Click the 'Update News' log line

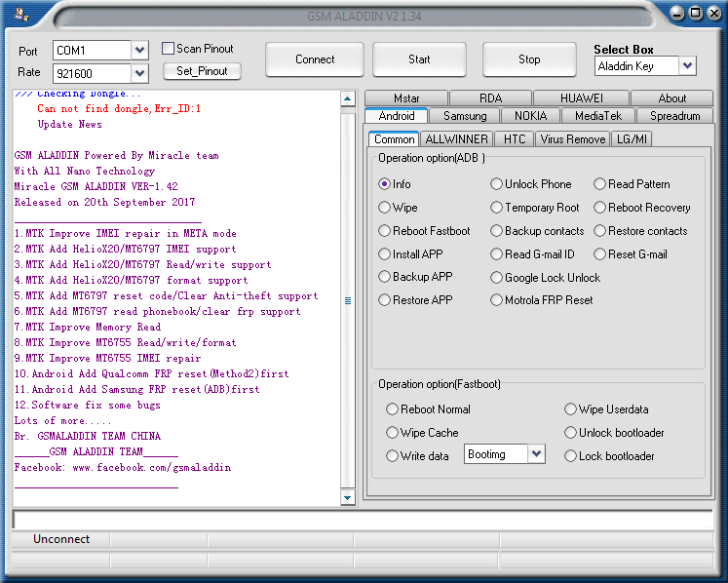click(69, 124)
